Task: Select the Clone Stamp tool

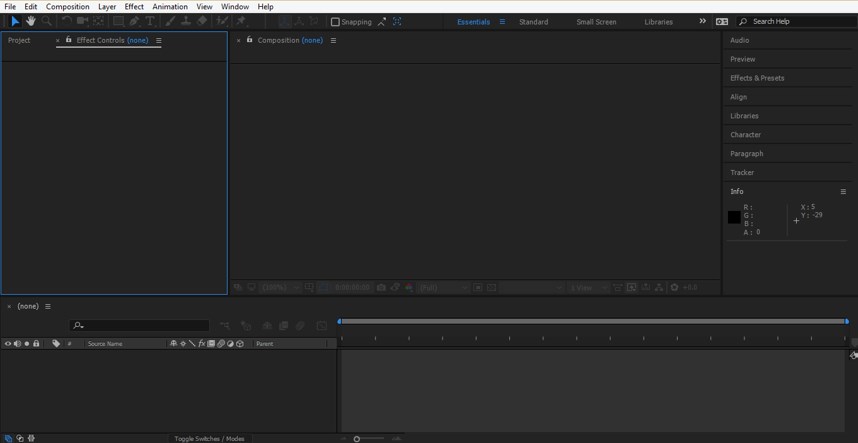Action: (186, 21)
